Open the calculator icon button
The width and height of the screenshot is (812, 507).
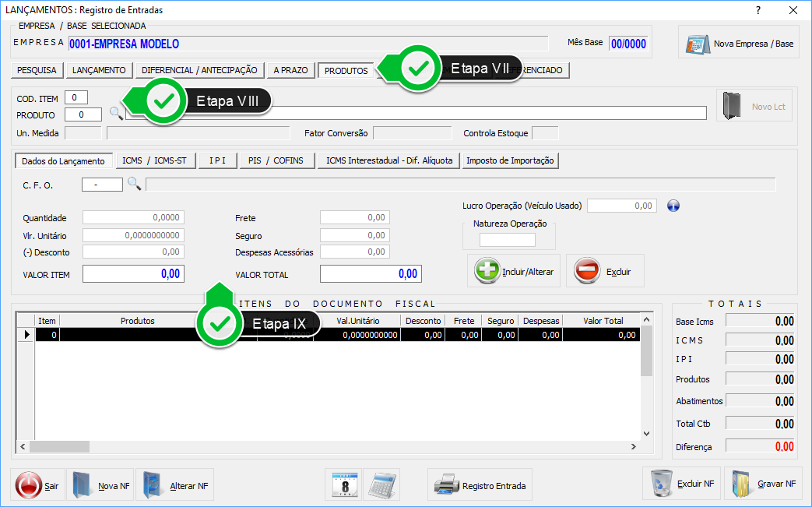(x=381, y=485)
